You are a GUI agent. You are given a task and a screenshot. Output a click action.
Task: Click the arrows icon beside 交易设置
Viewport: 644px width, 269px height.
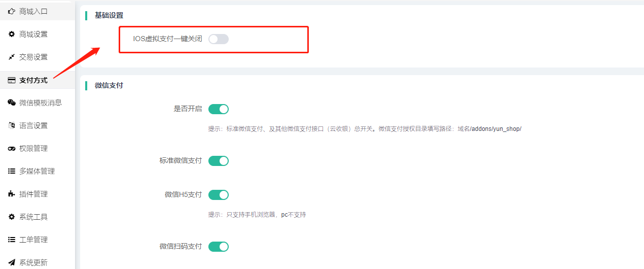[12, 57]
